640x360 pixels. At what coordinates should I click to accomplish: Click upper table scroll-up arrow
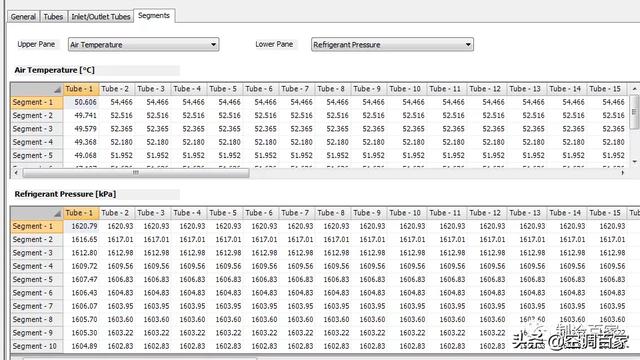tap(634, 89)
